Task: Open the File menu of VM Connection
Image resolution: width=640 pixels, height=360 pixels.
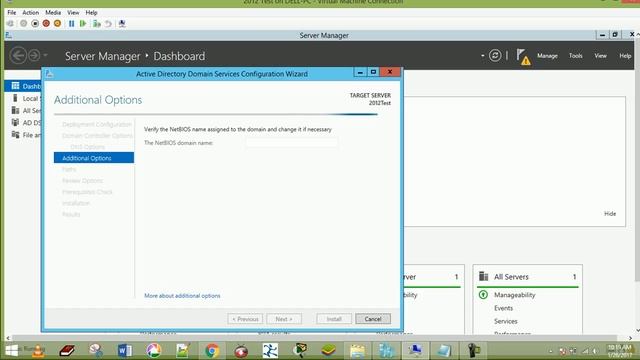Action: (x=11, y=13)
